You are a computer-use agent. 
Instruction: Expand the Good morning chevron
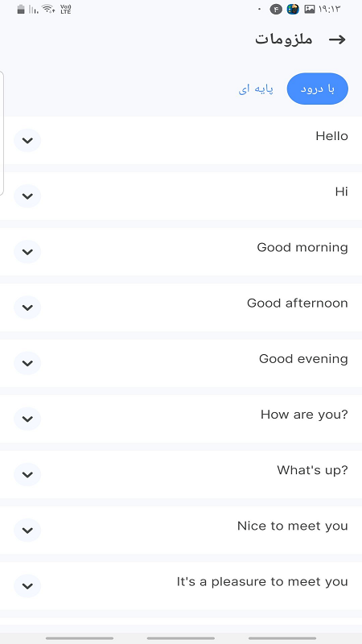tap(27, 252)
